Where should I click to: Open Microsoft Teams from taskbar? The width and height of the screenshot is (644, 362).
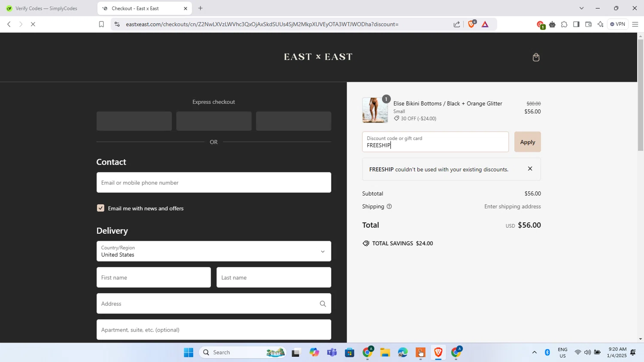tap(332, 353)
